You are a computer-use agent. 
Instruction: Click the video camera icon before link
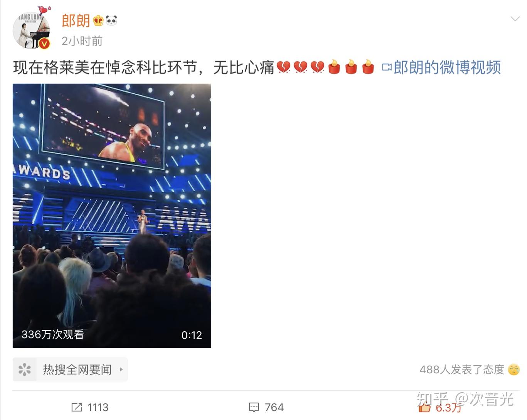387,67
